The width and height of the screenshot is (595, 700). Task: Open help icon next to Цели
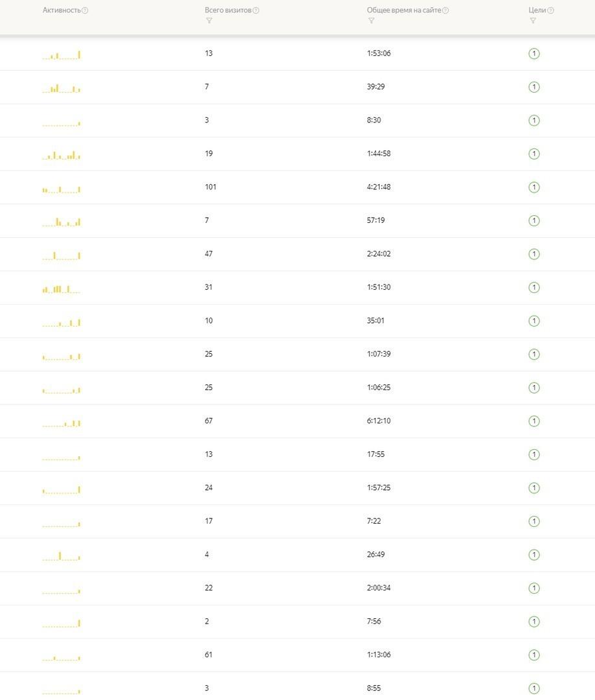pos(550,10)
